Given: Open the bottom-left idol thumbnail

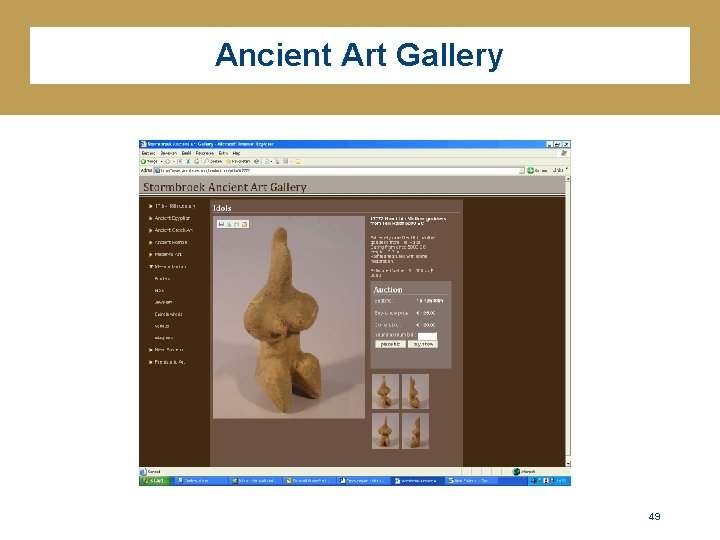Looking at the screenshot, I should (x=385, y=431).
